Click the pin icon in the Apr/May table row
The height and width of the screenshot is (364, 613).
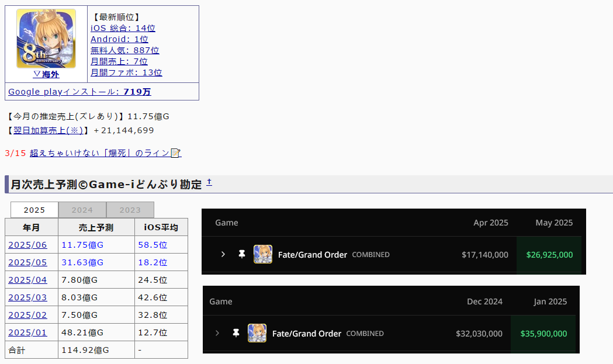click(241, 254)
